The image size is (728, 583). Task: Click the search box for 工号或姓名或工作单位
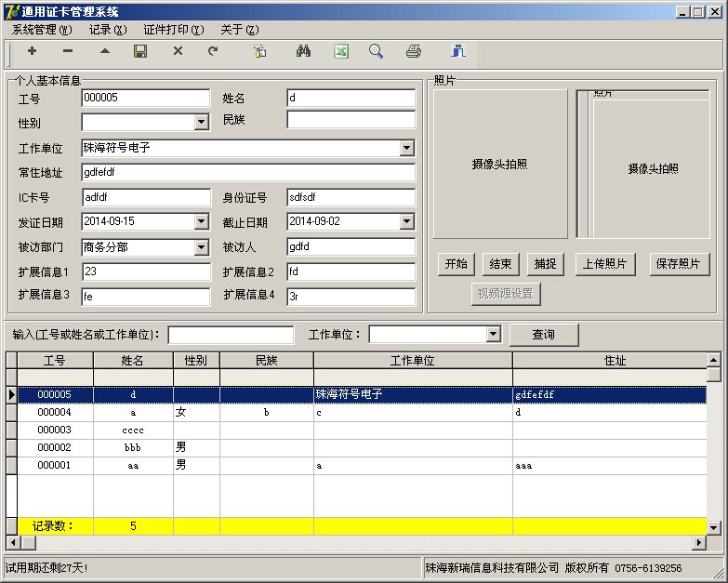(x=231, y=335)
